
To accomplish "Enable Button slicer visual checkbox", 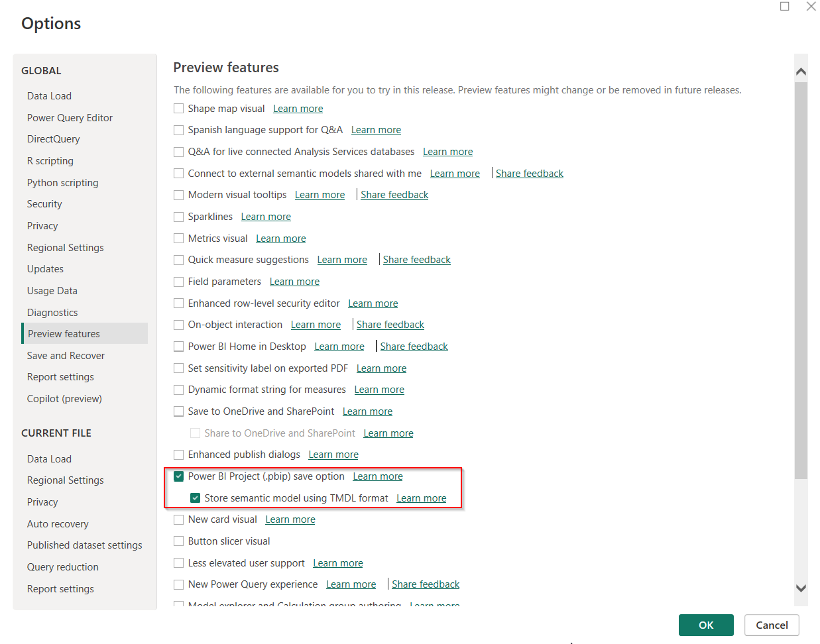I will point(178,541).
